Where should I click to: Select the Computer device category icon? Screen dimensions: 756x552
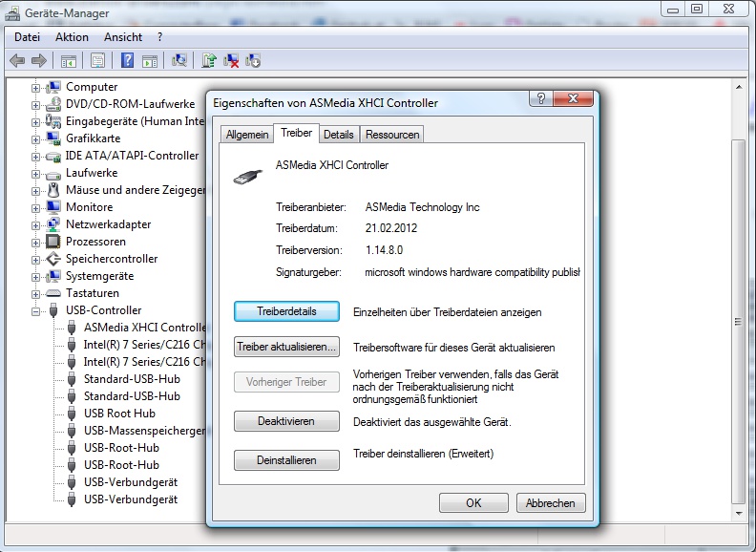pyautogui.click(x=53, y=87)
